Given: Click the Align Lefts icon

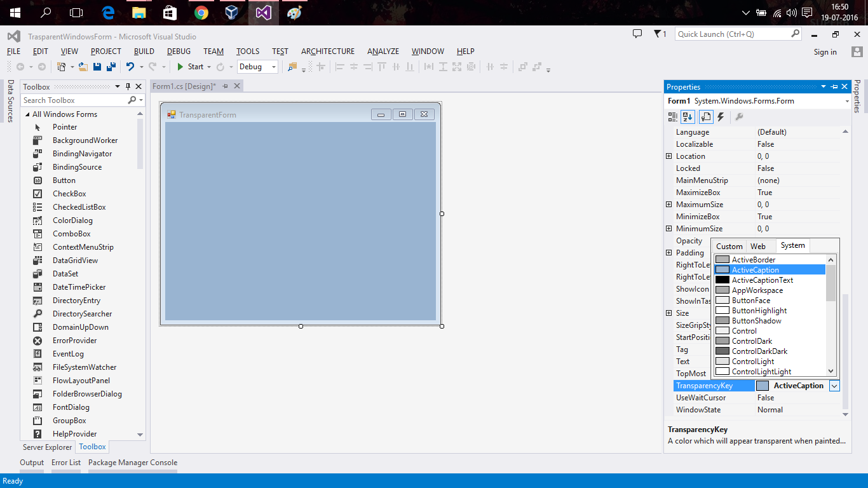Looking at the screenshot, I should coord(340,67).
